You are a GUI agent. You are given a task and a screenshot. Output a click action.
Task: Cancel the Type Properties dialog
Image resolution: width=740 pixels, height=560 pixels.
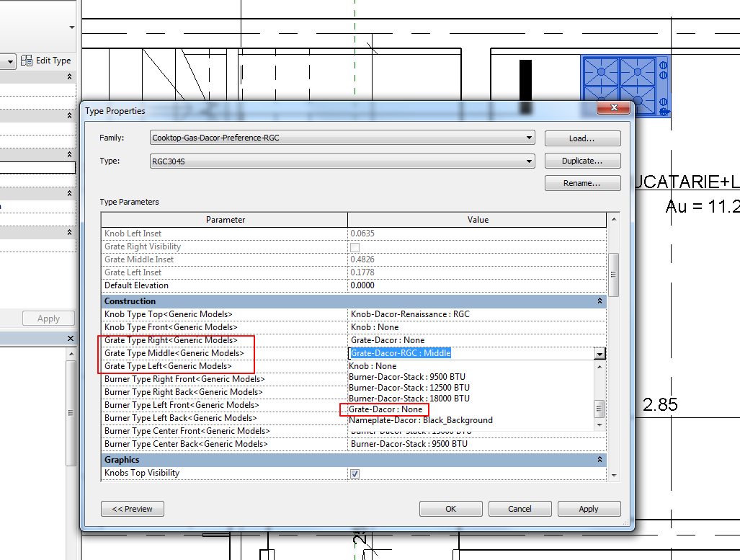(520, 509)
